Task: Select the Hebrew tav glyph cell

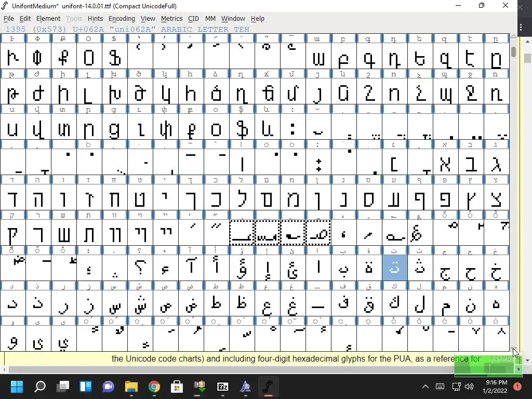Action: [x=89, y=233]
